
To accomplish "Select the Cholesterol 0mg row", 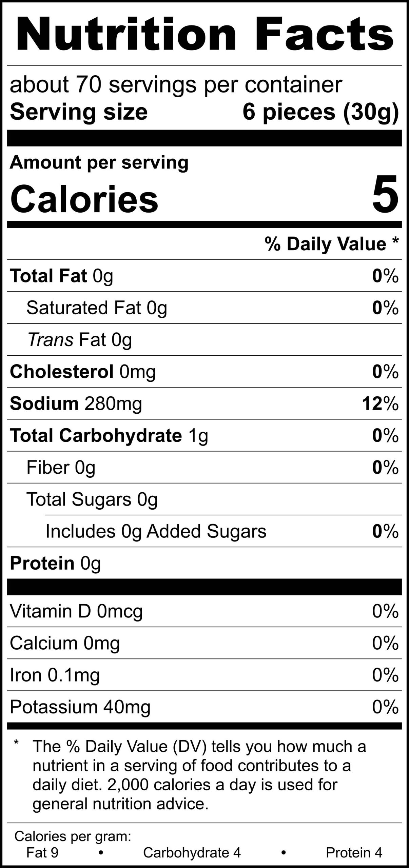I will pos(83,372).
